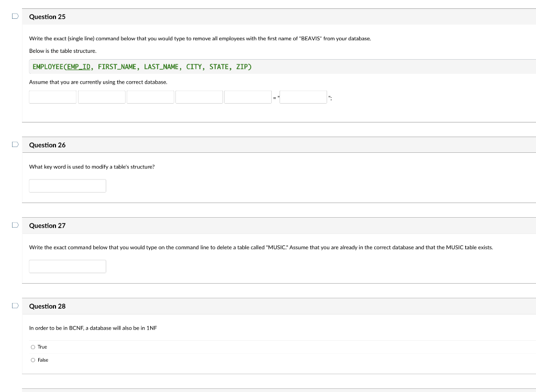Focus the Question 27 answer box

tap(68, 266)
